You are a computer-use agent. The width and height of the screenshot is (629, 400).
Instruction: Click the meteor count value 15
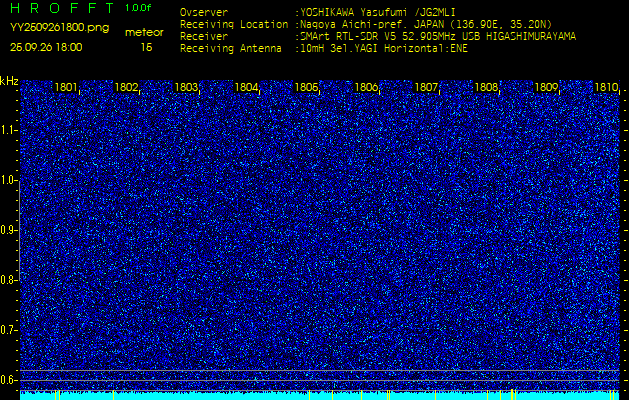[x=146, y=47]
